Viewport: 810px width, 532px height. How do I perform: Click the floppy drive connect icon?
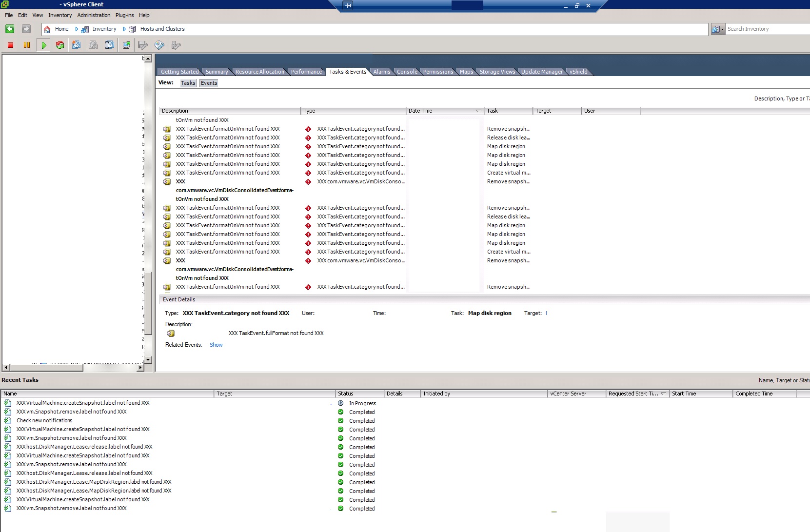[x=143, y=45]
